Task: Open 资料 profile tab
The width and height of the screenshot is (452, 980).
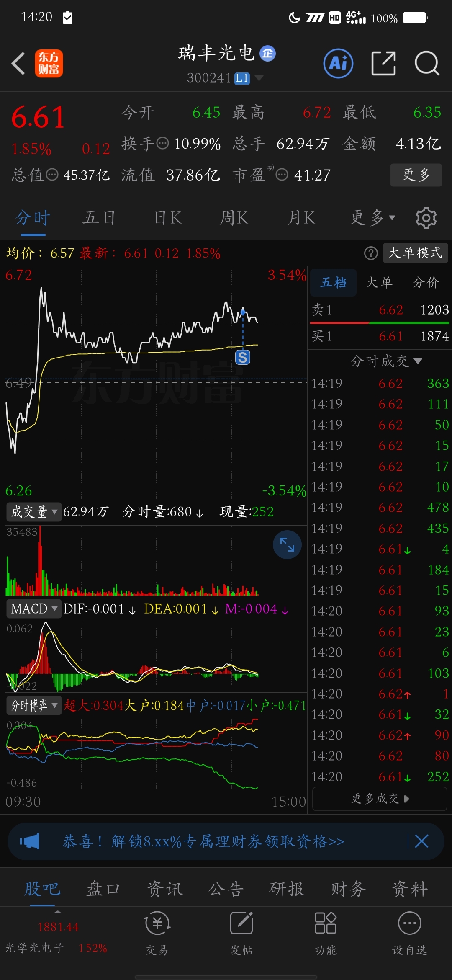Action: coord(410,889)
